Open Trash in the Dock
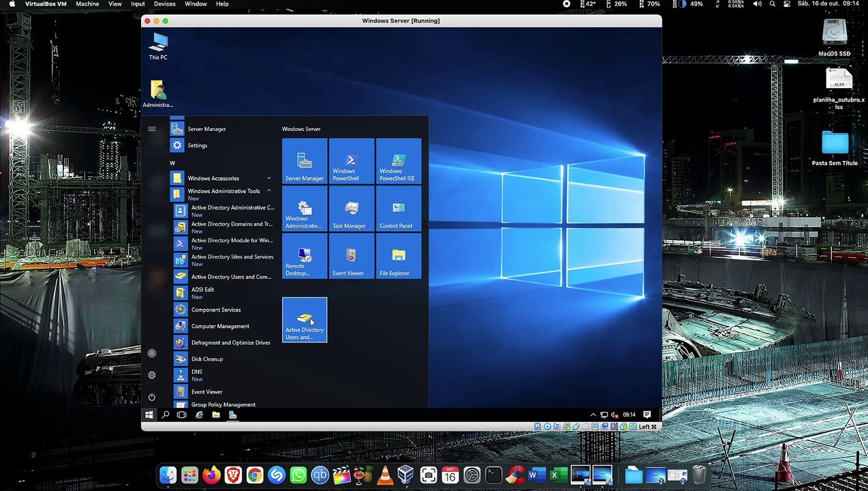The image size is (868, 491). [699, 475]
